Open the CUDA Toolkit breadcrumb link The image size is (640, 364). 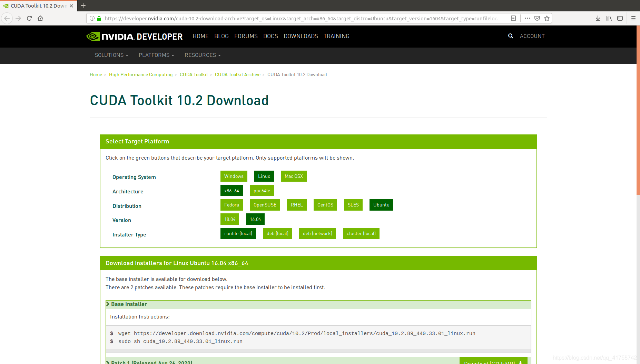tap(194, 74)
